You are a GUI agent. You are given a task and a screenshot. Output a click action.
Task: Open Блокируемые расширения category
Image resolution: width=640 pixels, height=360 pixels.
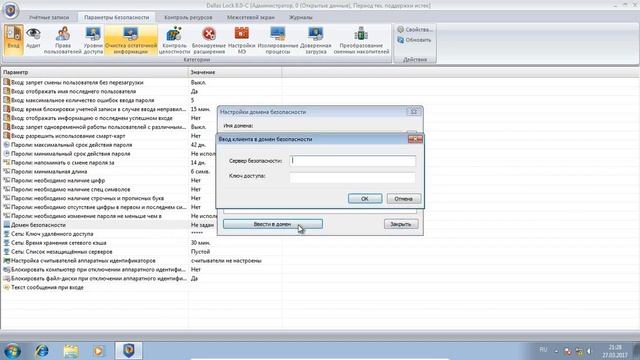coord(209,39)
